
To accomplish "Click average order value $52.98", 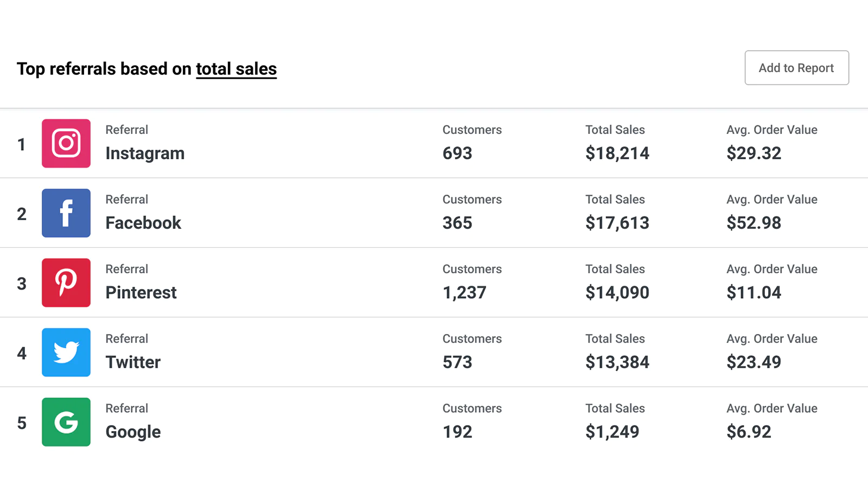I will click(x=754, y=223).
